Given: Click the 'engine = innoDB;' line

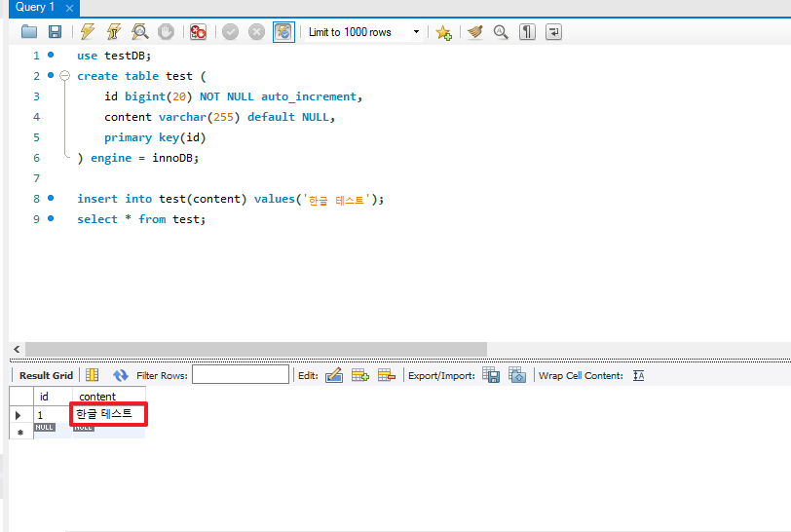Looking at the screenshot, I should [x=138, y=158].
